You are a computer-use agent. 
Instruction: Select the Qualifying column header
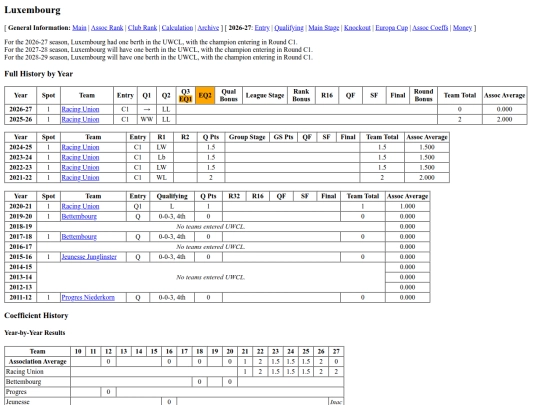click(x=172, y=196)
